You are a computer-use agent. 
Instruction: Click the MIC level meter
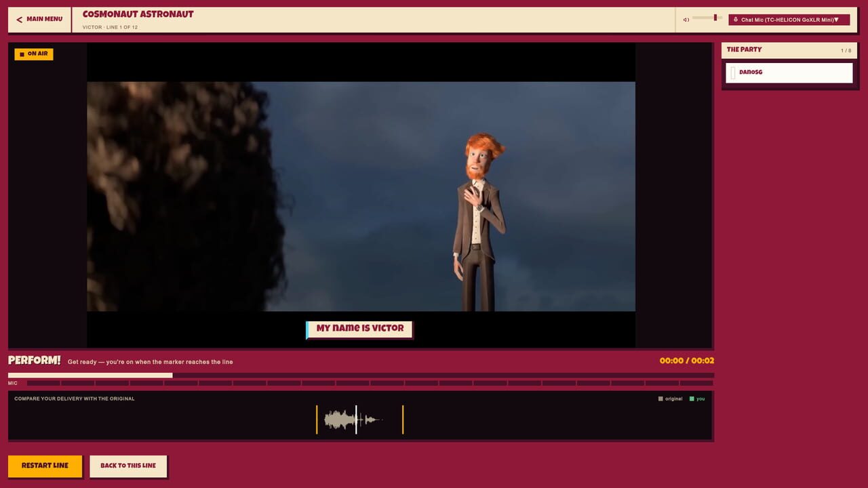pos(370,384)
